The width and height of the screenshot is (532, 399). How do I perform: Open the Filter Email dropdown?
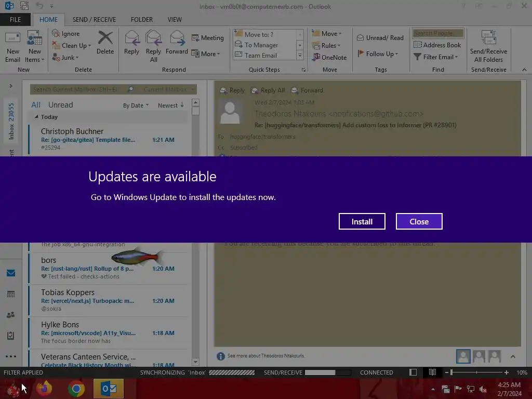(x=436, y=57)
